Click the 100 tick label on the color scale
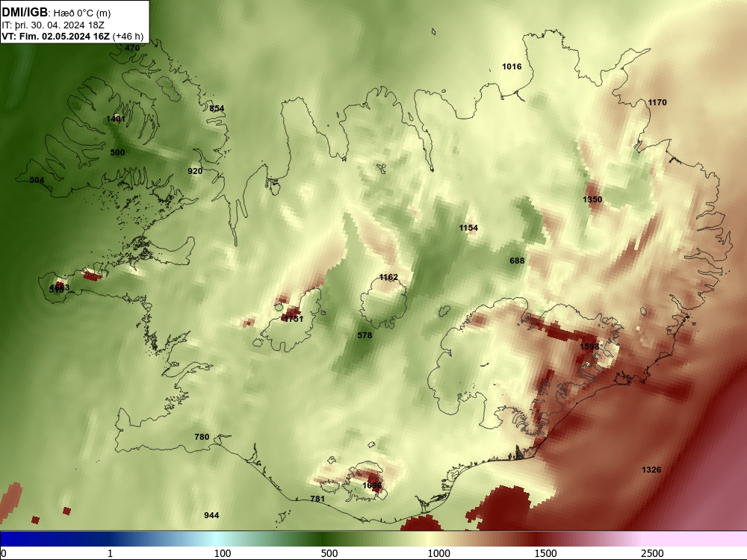The width and height of the screenshot is (747, 560). [x=223, y=553]
